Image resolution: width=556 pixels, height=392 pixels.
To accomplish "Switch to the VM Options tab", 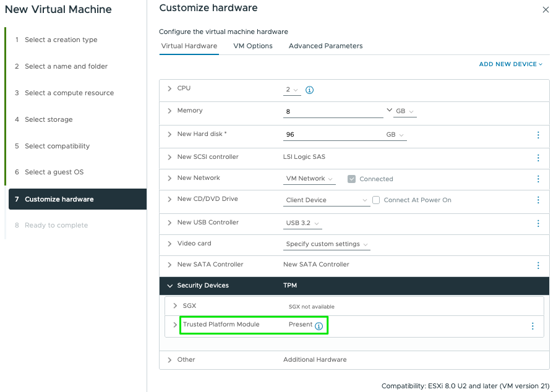I will coord(253,46).
